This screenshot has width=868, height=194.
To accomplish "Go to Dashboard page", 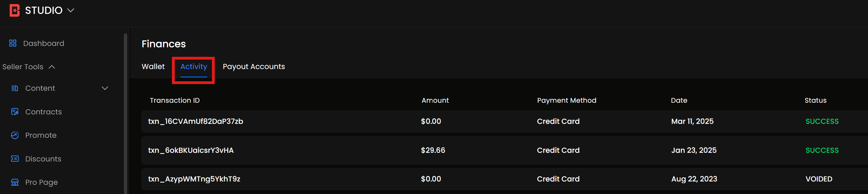I will pyautogui.click(x=43, y=43).
